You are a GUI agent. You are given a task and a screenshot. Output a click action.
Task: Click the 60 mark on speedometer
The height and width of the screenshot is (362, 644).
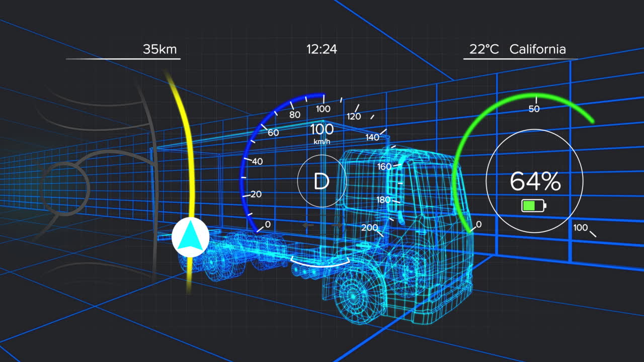[273, 133]
